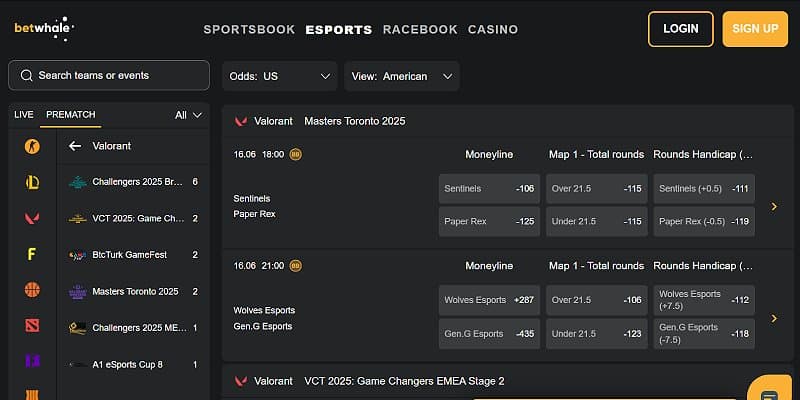The image size is (800, 400).
Task: Select the Dota 2 game icon
Action: [x=32, y=326]
